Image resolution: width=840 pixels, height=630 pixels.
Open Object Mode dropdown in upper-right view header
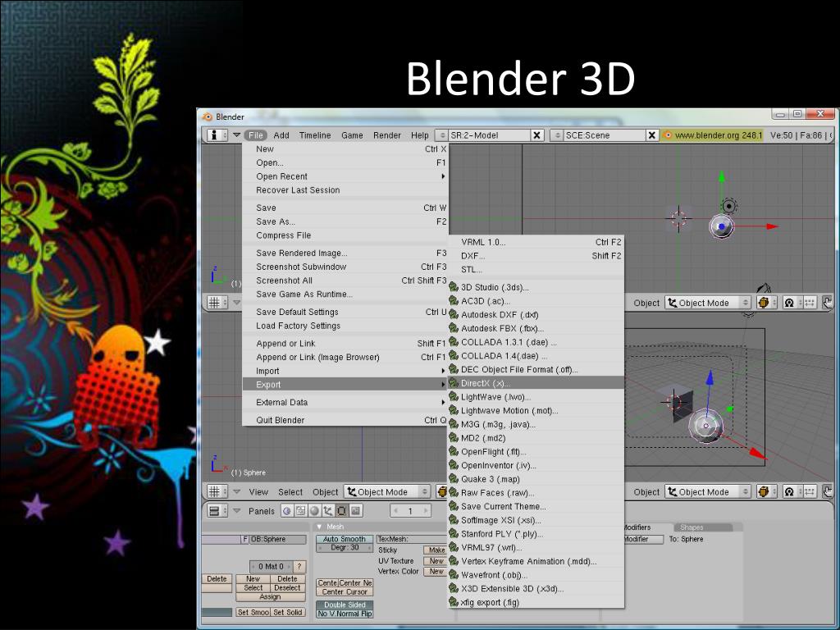(x=708, y=303)
